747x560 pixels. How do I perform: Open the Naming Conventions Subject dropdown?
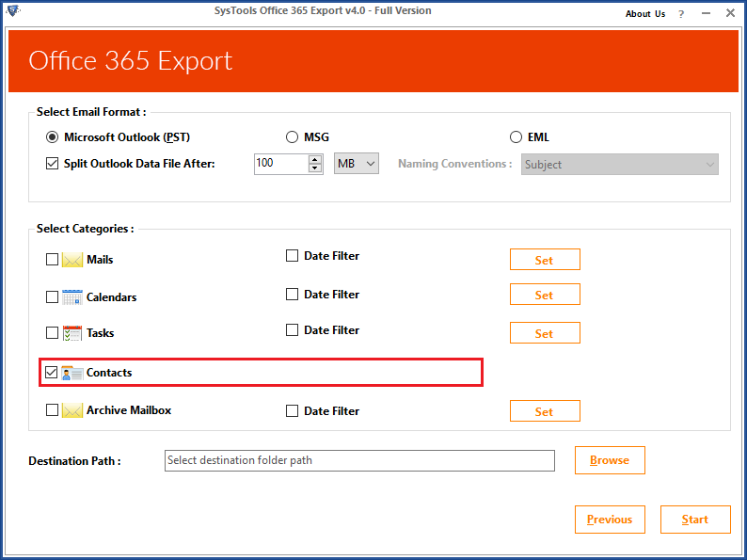[x=619, y=165]
